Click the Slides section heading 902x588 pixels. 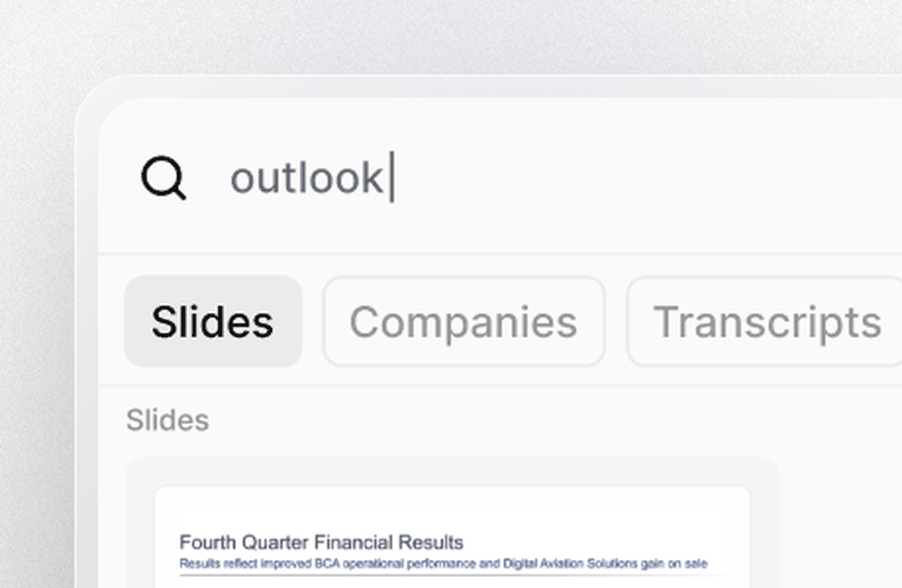[167, 421]
